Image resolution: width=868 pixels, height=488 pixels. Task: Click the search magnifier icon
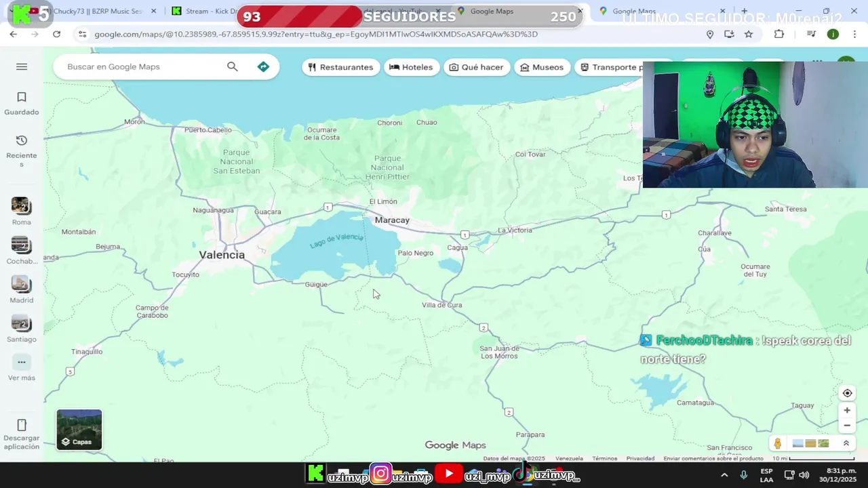tap(233, 66)
